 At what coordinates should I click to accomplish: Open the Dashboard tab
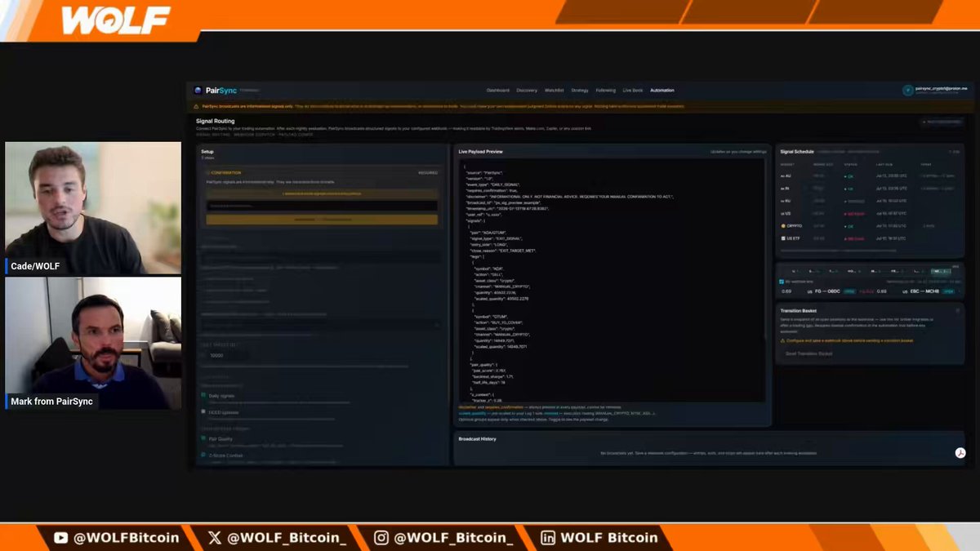tap(498, 90)
